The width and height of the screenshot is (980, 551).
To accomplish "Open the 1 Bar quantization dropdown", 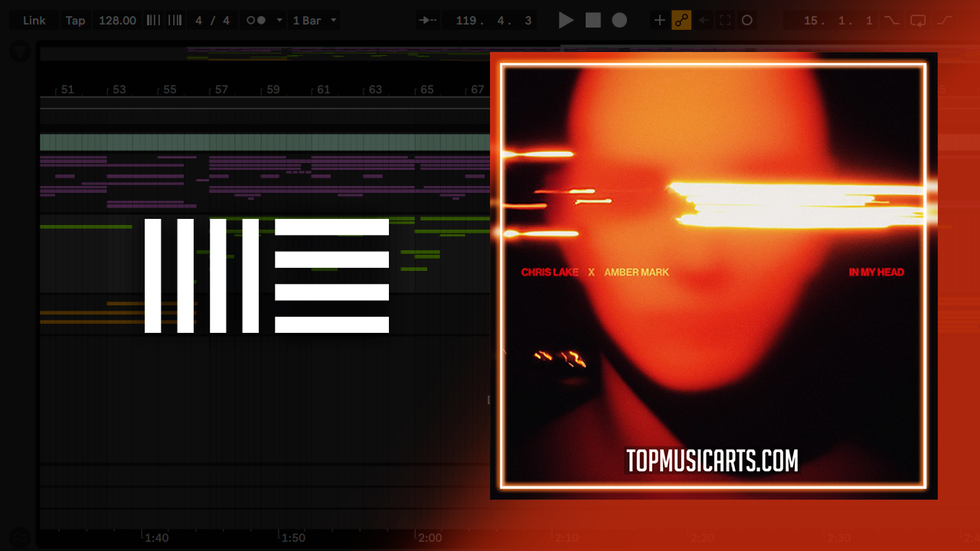I will click(314, 21).
